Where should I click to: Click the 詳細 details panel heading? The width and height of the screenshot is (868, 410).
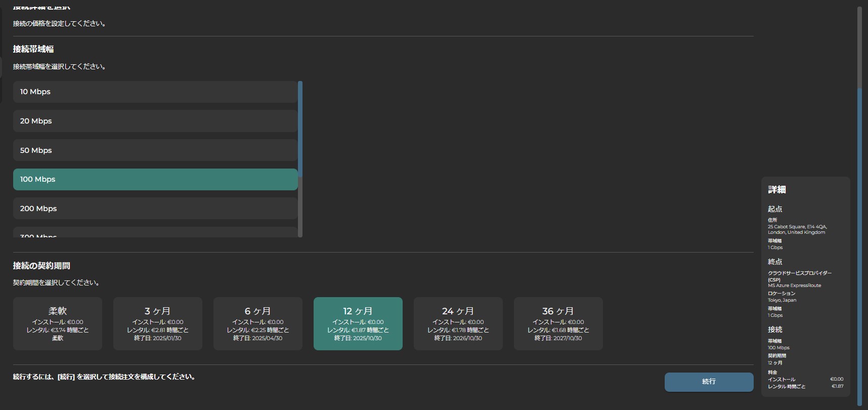(777, 190)
